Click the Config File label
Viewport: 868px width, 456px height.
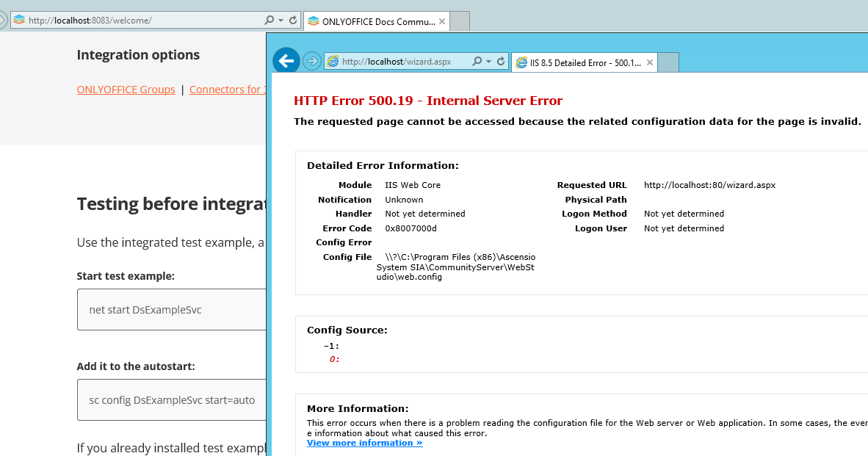tap(347, 257)
